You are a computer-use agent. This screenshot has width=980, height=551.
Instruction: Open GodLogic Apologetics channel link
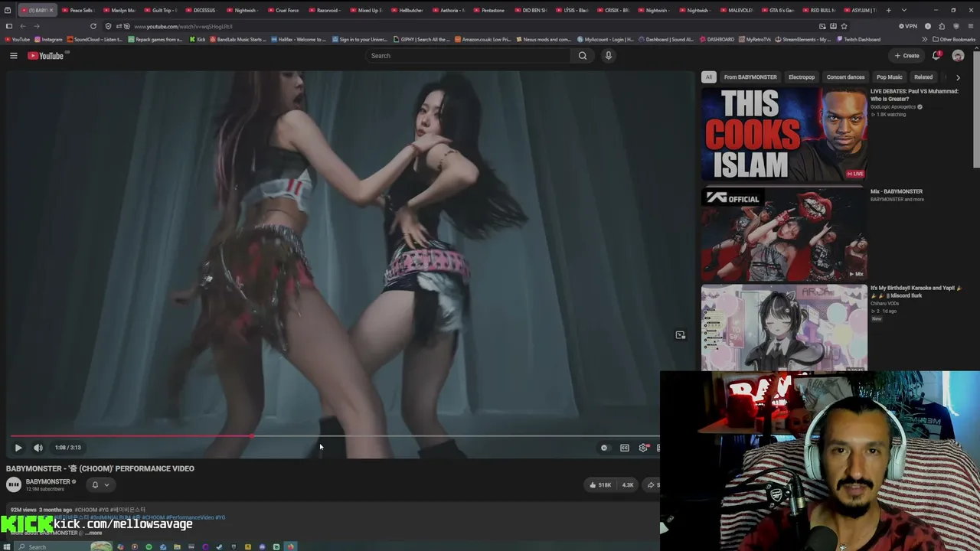(893, 107)
